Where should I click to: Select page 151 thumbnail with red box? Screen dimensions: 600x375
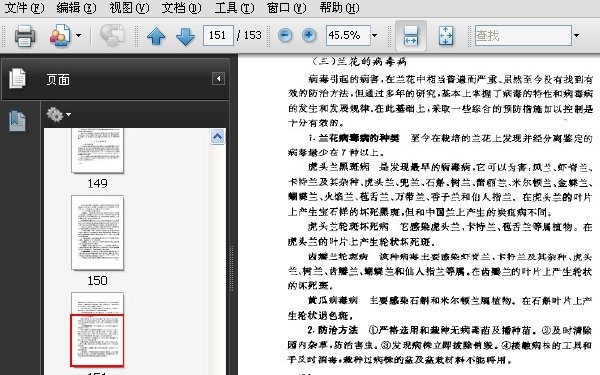point(97,330)
